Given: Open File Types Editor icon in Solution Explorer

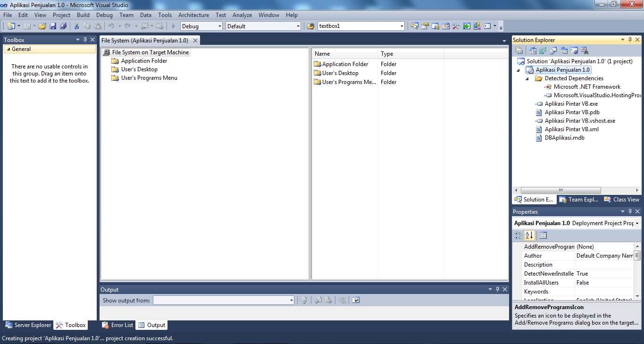Looking at the screenshot, I should (553, 50).
